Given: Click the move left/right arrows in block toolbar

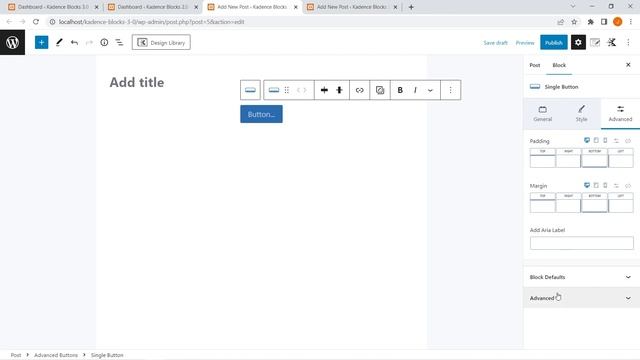Looking at the screenshot, I should tap(302, 90).
